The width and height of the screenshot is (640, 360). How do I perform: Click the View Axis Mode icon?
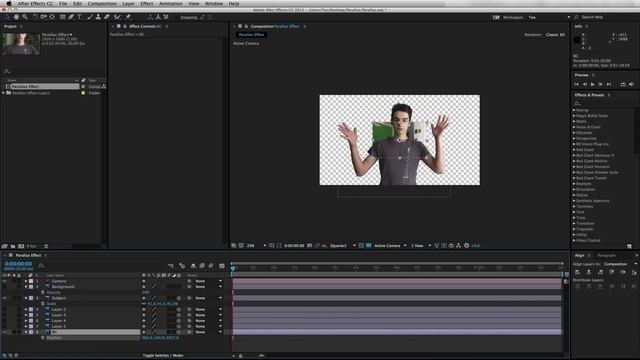pos(166,17)
